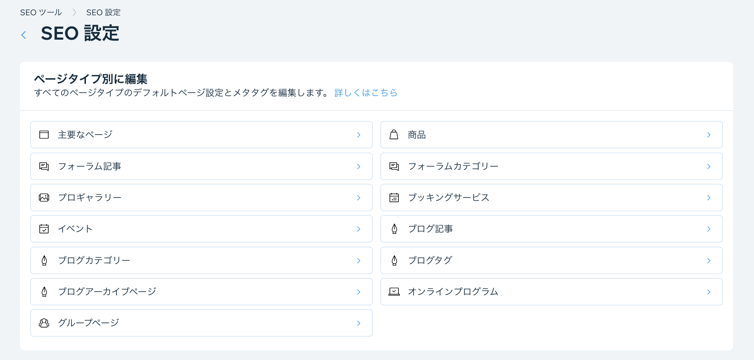Image resolution: width=754 pixels, height=360 pixels.
Task: Click the グループページ people icon
Action: coord(44,323)
